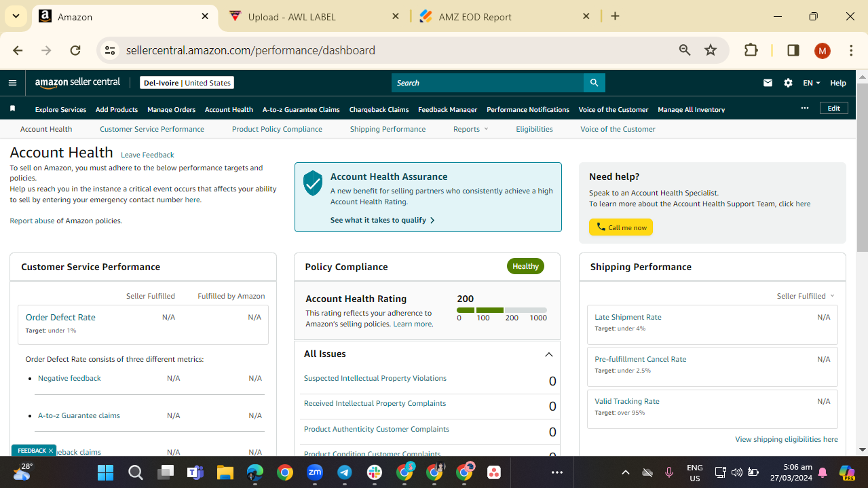Expand the Reports dropdown menu
868x488 pixels.
click(x=471, y=129)
